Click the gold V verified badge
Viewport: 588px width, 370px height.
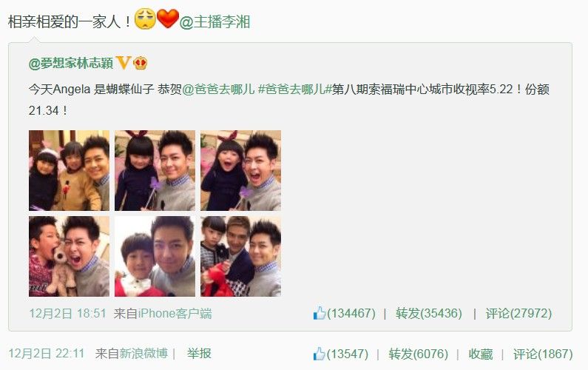(x=123, y=63)
